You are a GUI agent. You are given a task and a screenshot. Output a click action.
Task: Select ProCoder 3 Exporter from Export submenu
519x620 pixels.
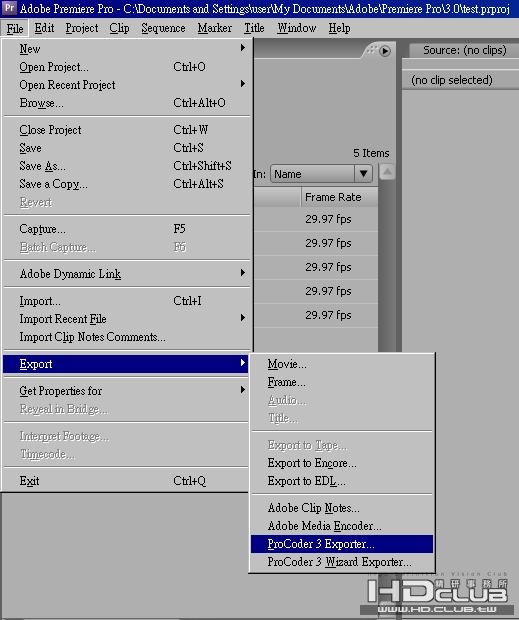click(342, 544)
